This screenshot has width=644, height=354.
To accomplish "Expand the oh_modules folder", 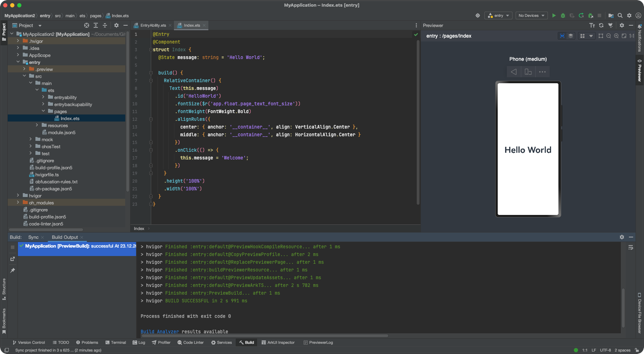I will click(x=18, y=203).
